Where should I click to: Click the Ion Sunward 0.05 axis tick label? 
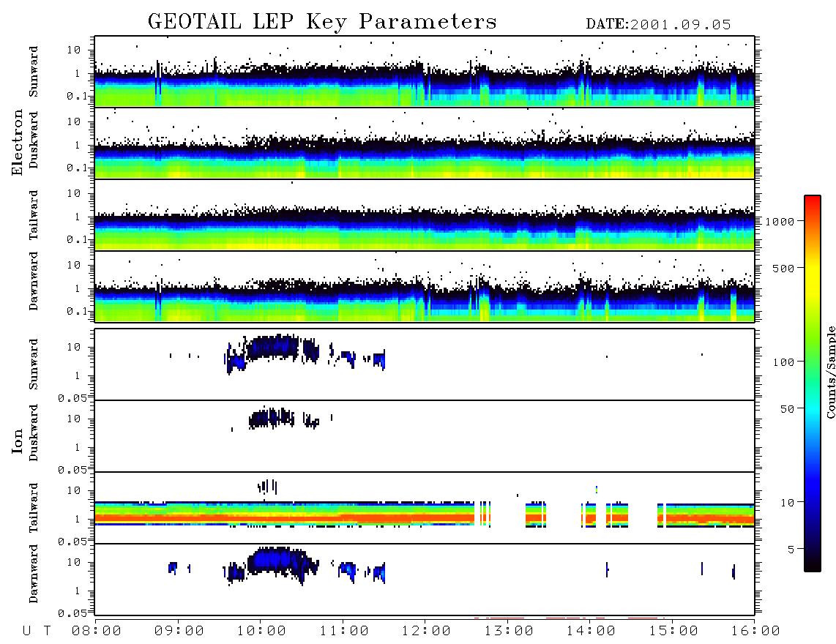[72, 397]
